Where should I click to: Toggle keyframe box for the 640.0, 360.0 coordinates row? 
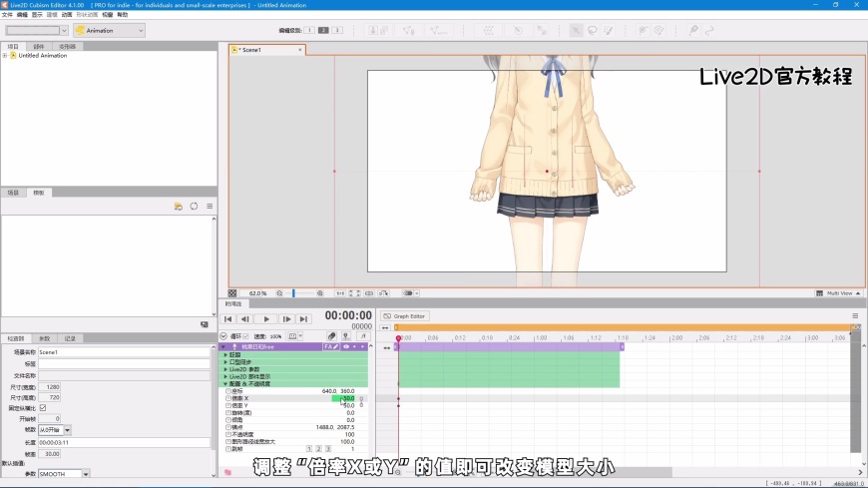(228, 391)
